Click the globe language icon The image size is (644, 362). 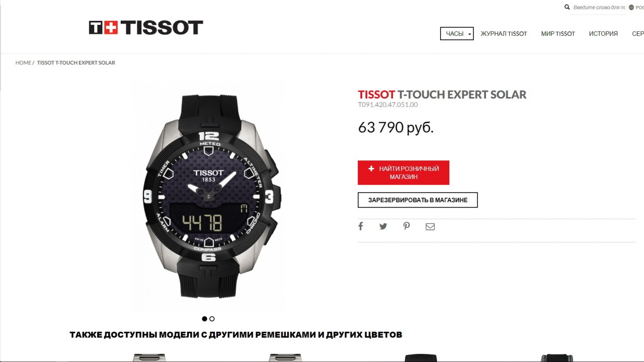coord(631,8)
